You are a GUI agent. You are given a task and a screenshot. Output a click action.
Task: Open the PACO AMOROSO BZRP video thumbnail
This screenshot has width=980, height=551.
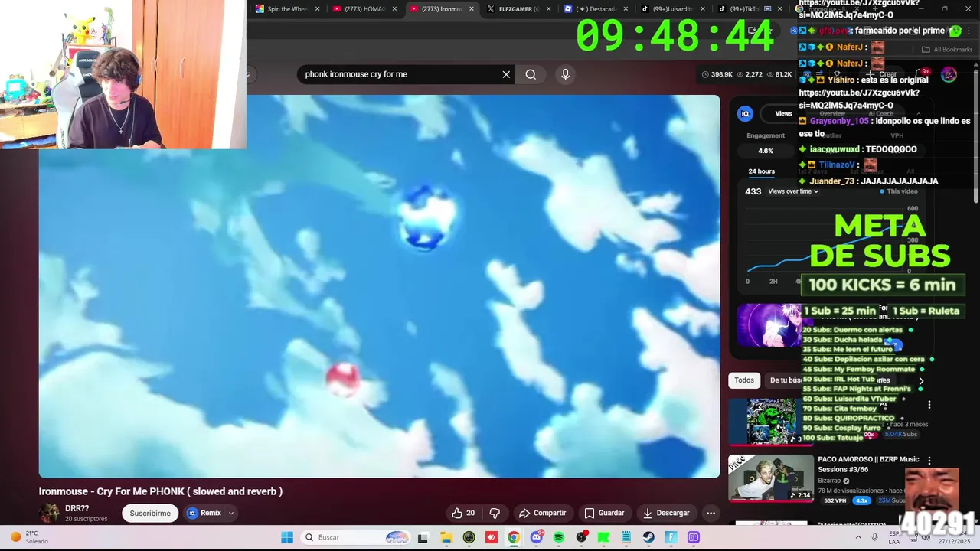coord(771,478)
